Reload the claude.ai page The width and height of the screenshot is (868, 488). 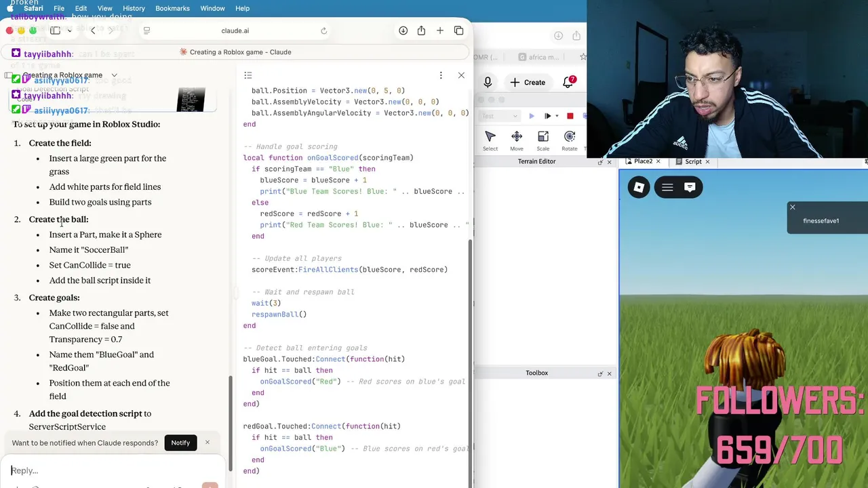(323, 30)
